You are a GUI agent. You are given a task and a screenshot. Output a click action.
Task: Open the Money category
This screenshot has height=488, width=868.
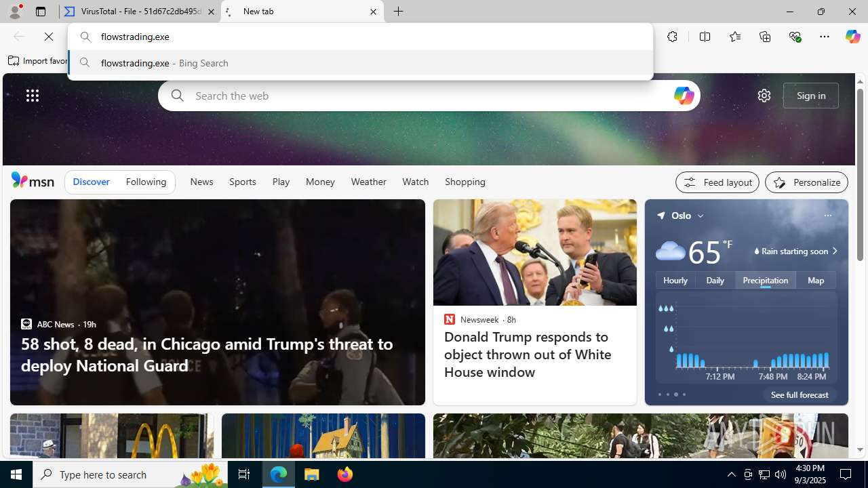tap(320, 182)
